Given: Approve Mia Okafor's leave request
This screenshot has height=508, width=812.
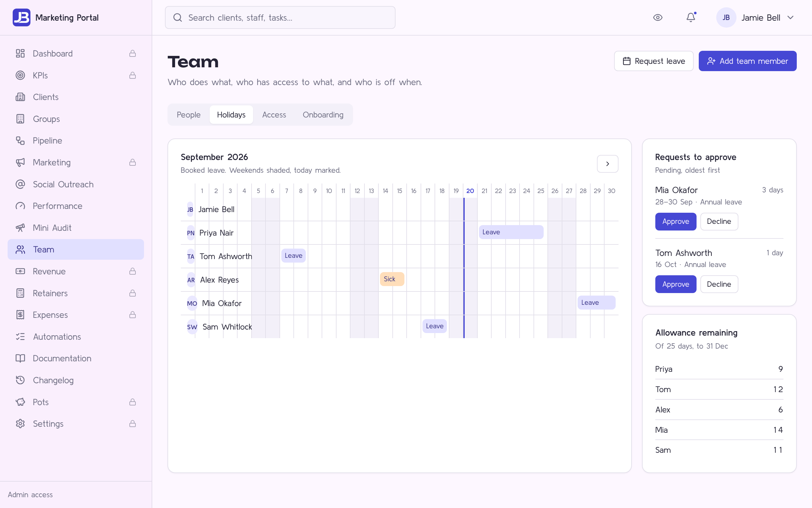Looking at the screenshot, I should tap(676, 221).
